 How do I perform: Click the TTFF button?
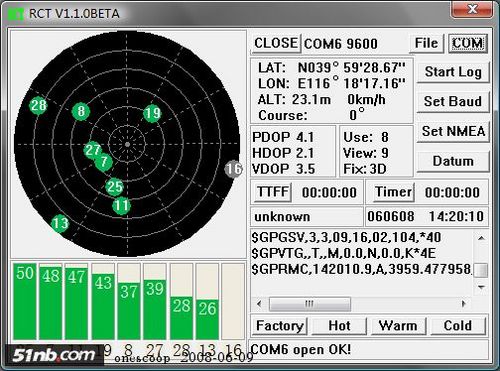click(x=273, y=192)
